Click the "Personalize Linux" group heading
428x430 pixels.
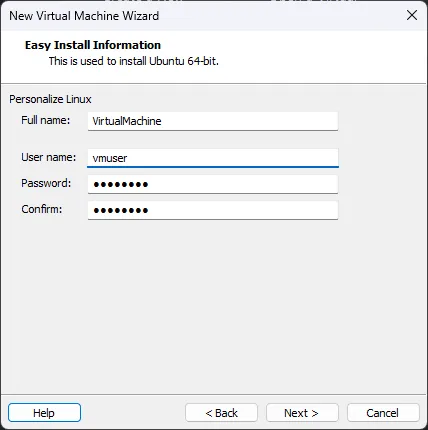[x=50, y=99]
